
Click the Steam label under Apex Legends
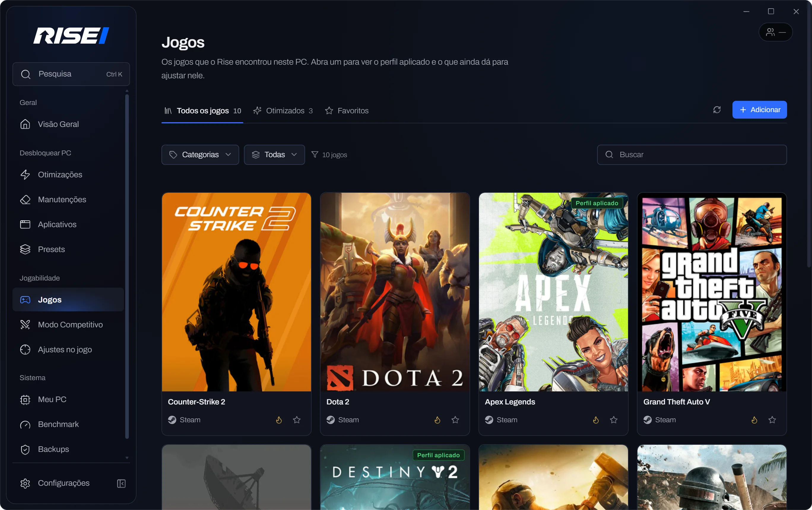(507, 420)
